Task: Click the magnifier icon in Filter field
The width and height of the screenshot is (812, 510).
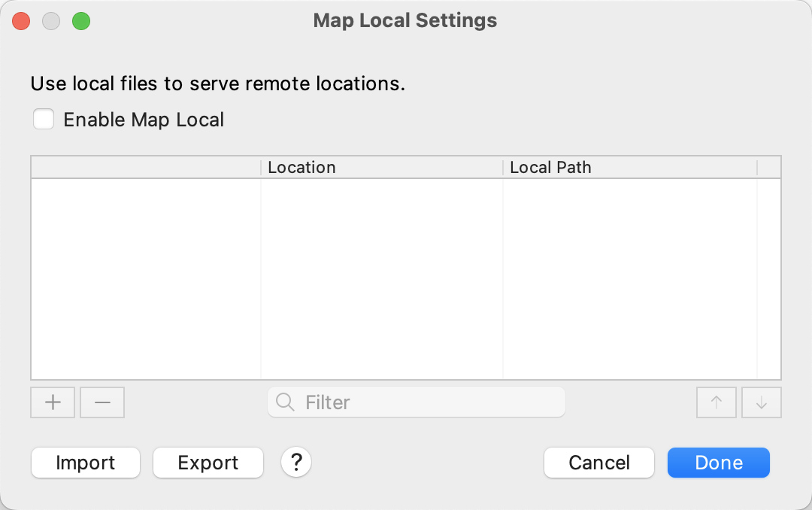Action: coord(286,402)
